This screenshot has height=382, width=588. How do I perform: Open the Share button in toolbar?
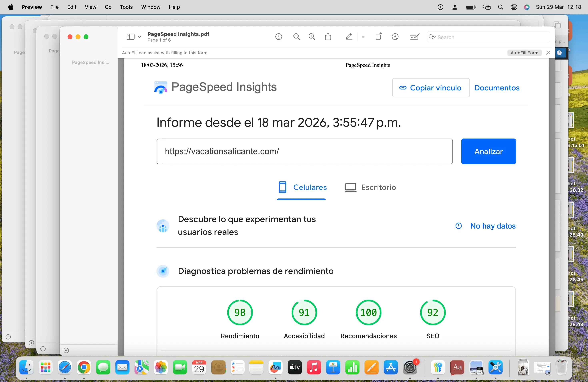click(x=328, y=37)
